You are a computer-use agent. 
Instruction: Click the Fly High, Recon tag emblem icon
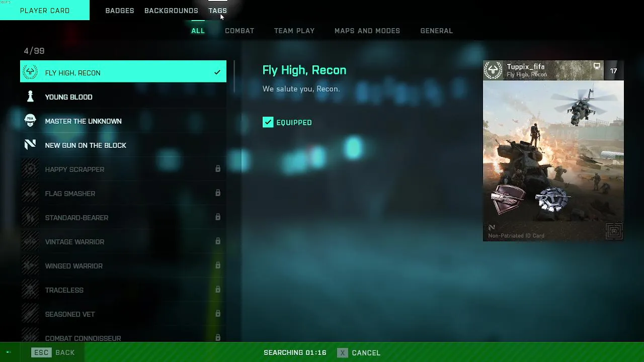tap(30, 72)
